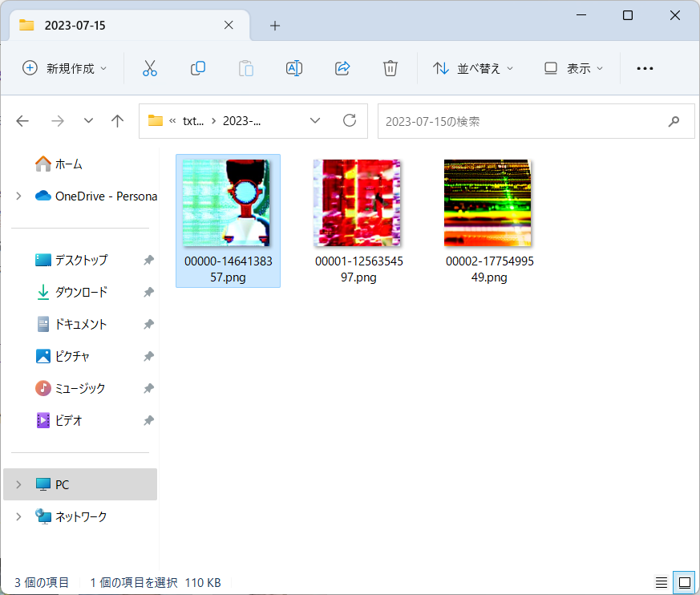Click the pin next to ビデオ
The image size is (700, 595).
pyautogui.click(x=148, y=420)
